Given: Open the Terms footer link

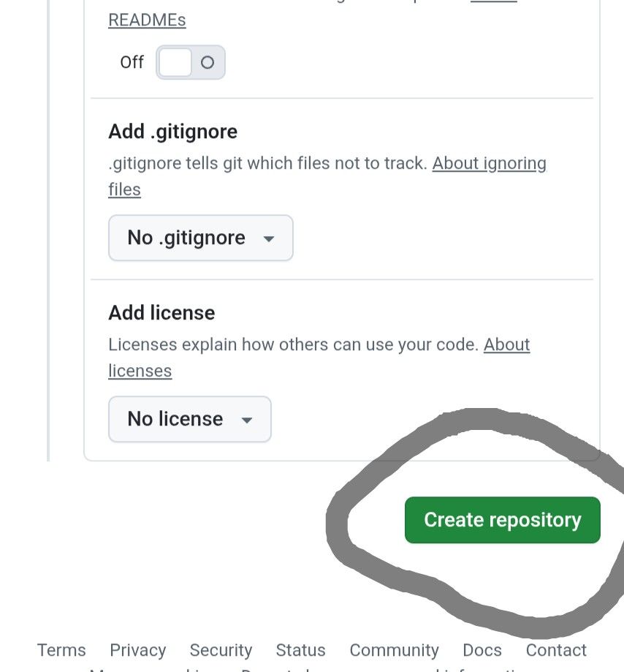Looking at the screenshot, I should click(x=61, y=650).
